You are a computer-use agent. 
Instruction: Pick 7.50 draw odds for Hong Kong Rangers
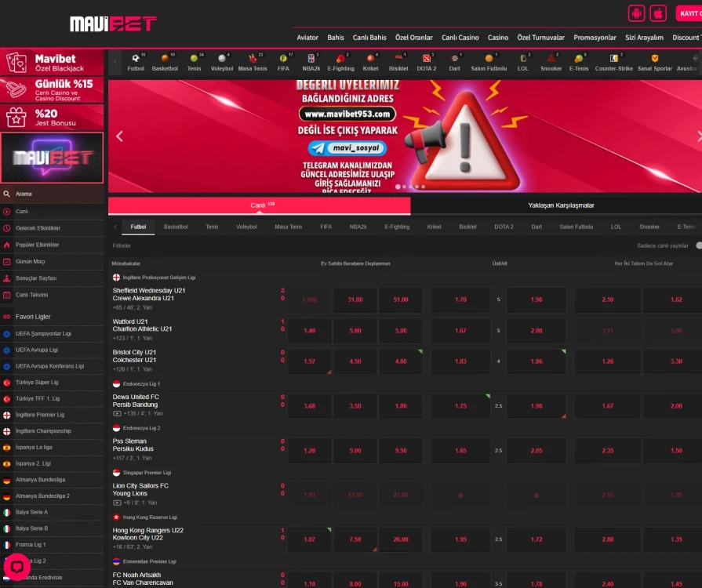click(x=355, y=539)
